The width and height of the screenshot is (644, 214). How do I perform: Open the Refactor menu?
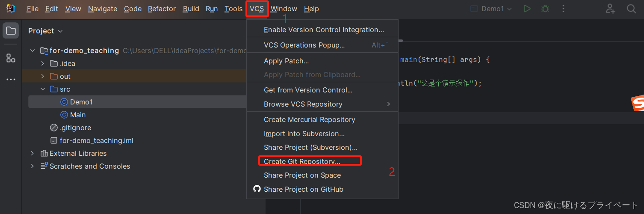[162, 9]
